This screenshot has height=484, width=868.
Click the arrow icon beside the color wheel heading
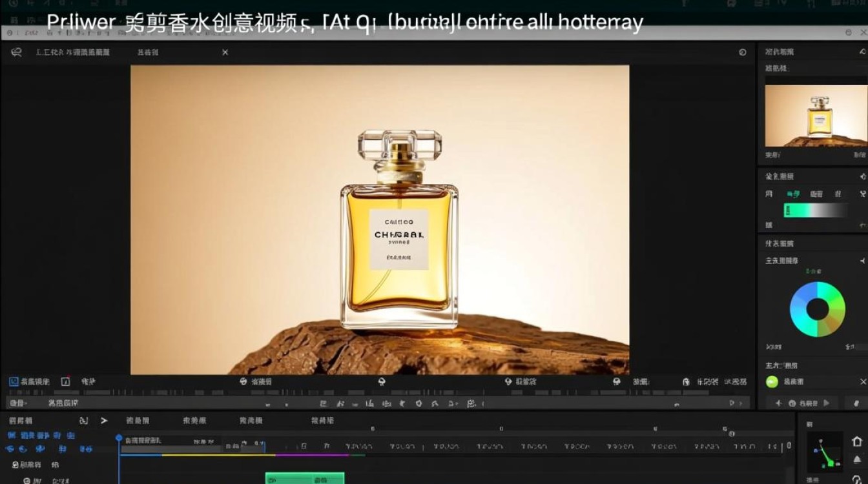863,261
